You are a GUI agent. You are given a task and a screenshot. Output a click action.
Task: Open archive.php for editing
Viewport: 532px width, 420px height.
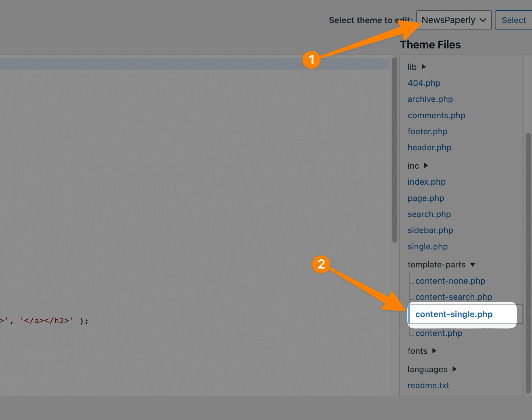pos(430,99)
